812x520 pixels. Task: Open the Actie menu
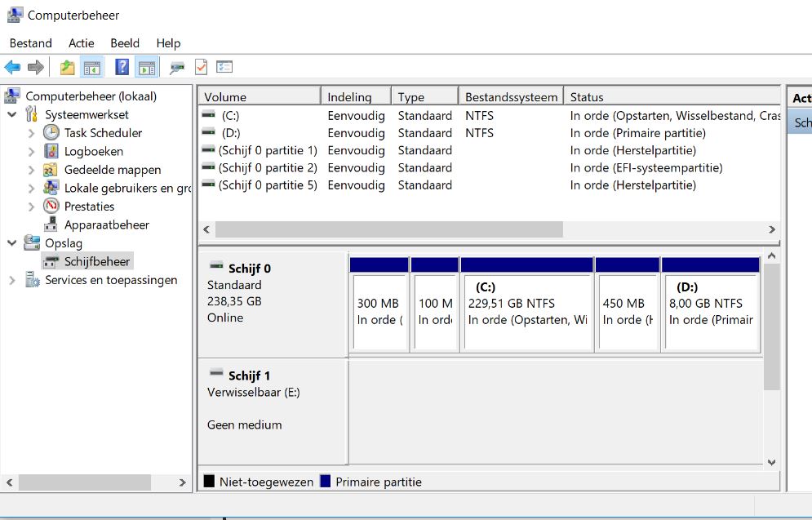pyautogui.click(x=81, y=43)
